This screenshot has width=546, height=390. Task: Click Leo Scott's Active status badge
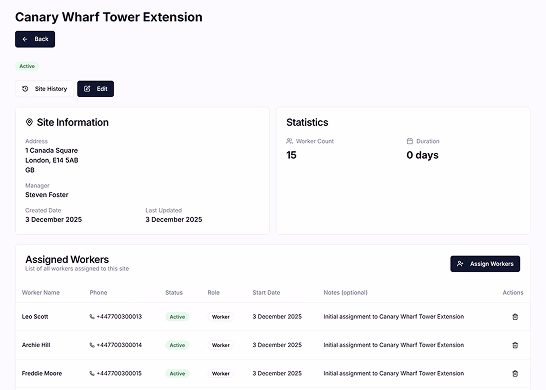pos(177,317)
